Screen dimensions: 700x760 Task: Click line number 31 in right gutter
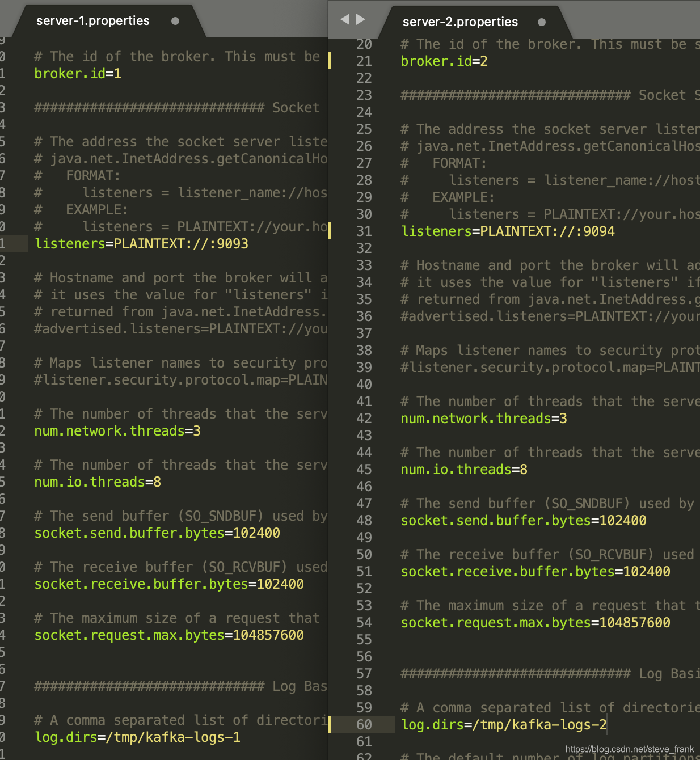364,231
